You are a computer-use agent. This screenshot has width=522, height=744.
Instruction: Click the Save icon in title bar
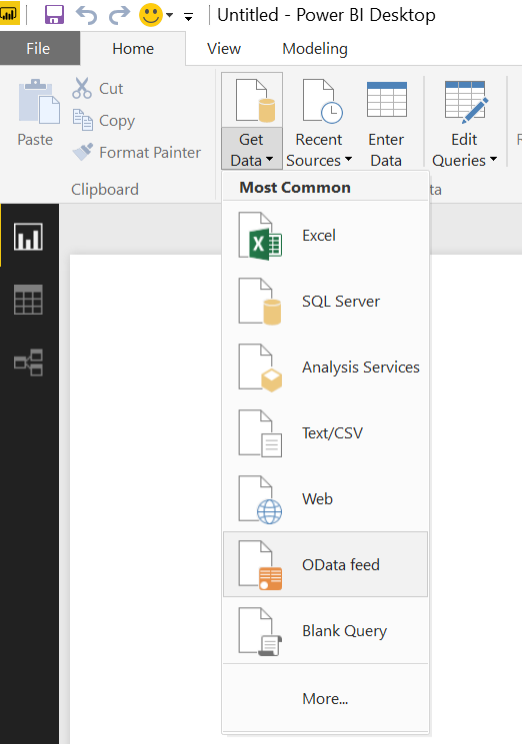click(x=54, y=15)
